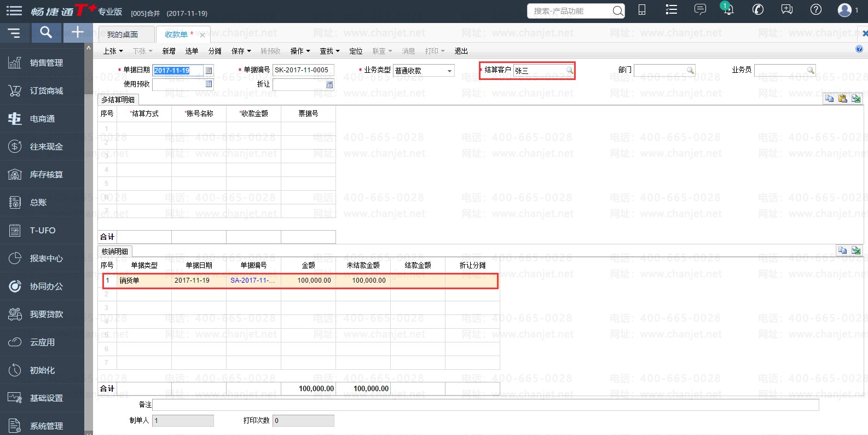Open 操作 dropdown menu

pyautogui.click(x=300, y=51)
